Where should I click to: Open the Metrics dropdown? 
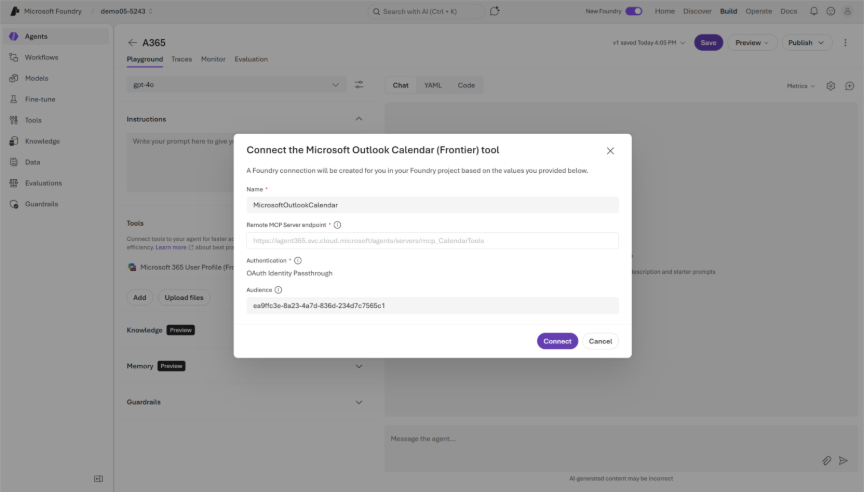801,86
